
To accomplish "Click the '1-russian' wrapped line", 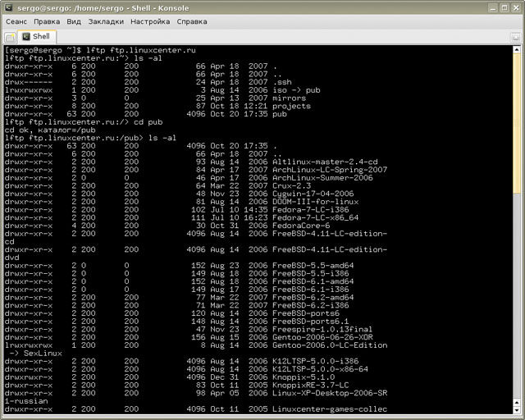I will click(26, 401).
